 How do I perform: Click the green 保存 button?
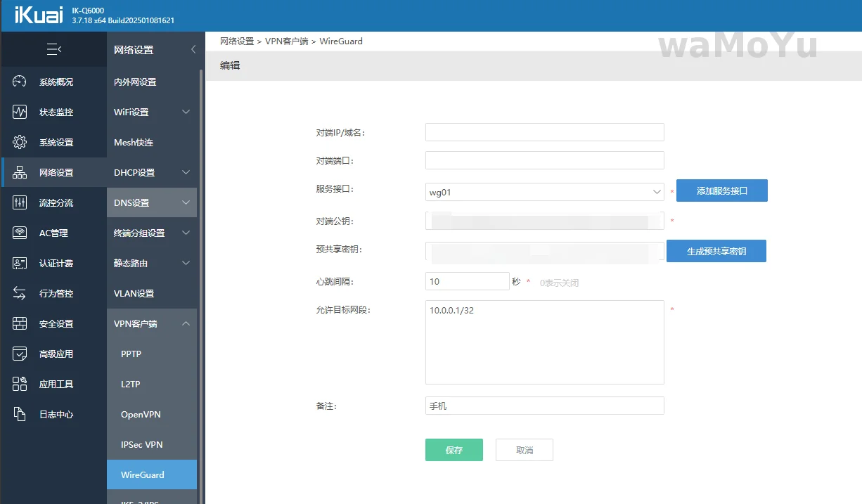(453, 450)
